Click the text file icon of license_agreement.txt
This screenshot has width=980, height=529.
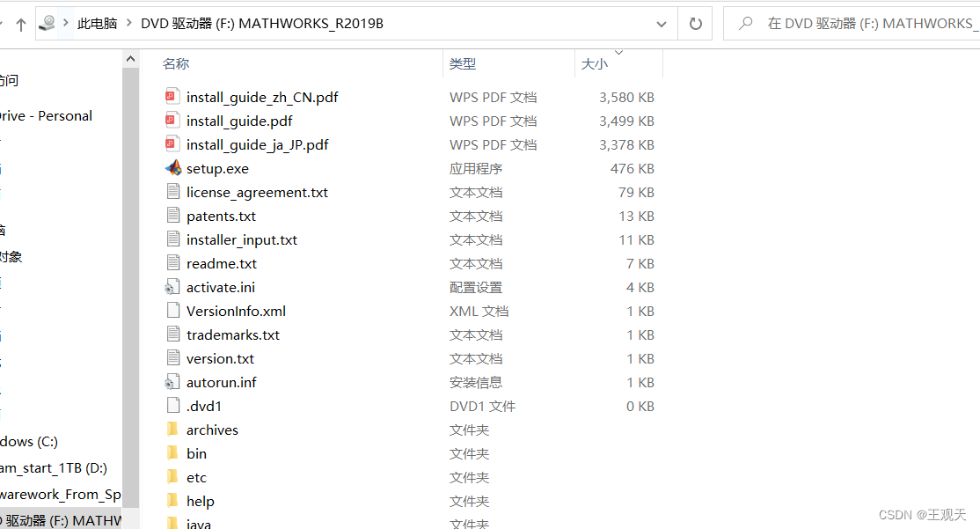[173, 192]
